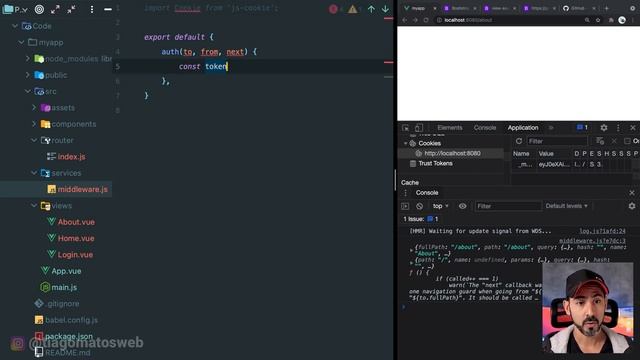640x360 pixels.
Task: Collapse the Code root folder
Action: pyautogui.click(x=15, y=26)
